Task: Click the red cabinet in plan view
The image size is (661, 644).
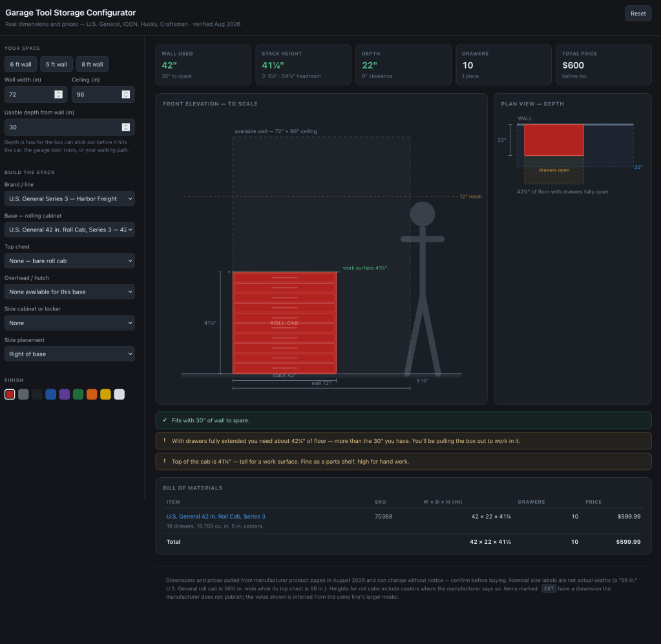Action: pos(554,140)
